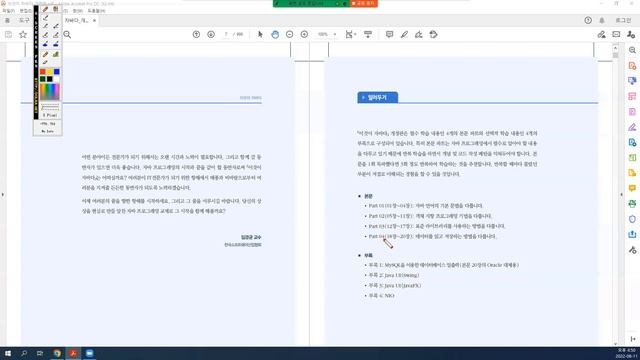Adjust the pen thickness slider in palette
640x360 pixels.
[x=50, y=107]
